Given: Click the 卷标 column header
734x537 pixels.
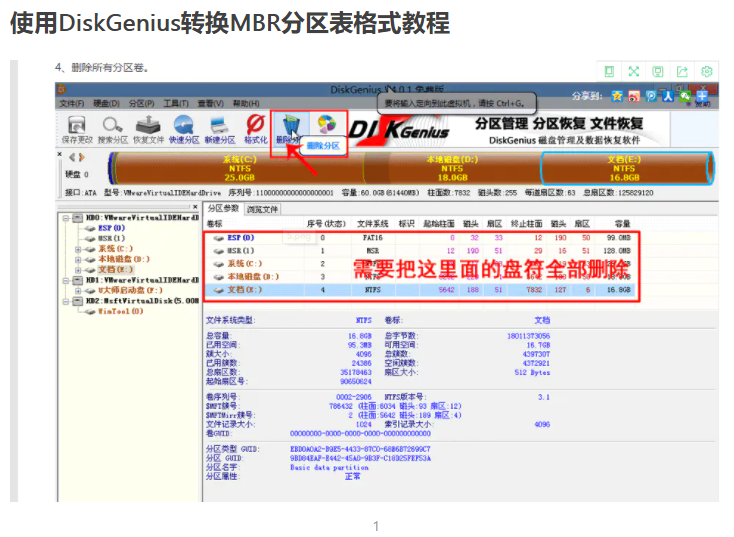Looking at the screenshot, I should [x=215, y=224].
